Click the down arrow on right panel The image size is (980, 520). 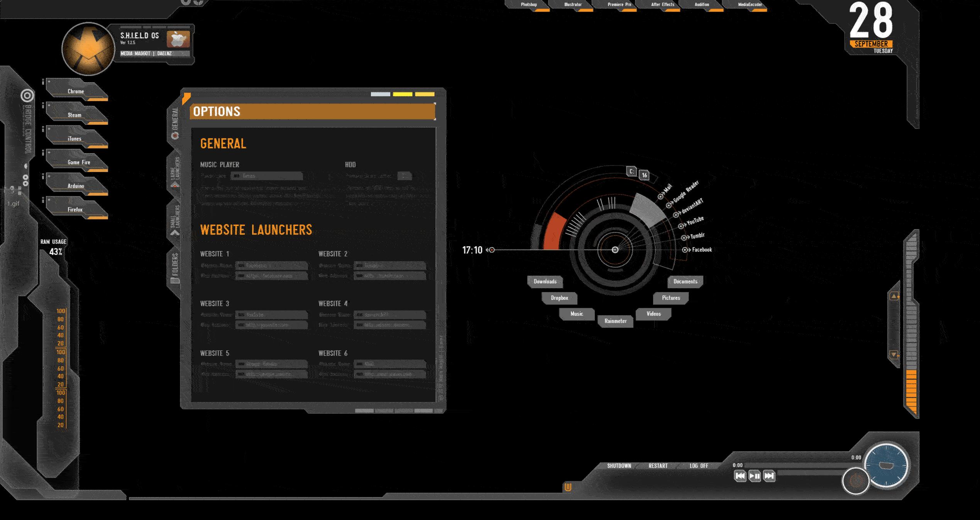pyautogui.click(x=894, y=354)
